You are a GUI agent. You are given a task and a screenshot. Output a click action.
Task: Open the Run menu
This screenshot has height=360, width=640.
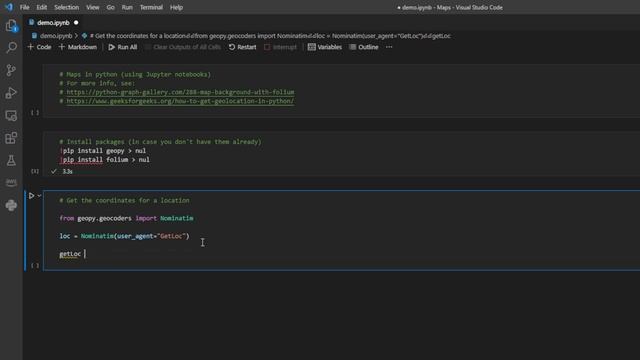[x=127, y=7]
